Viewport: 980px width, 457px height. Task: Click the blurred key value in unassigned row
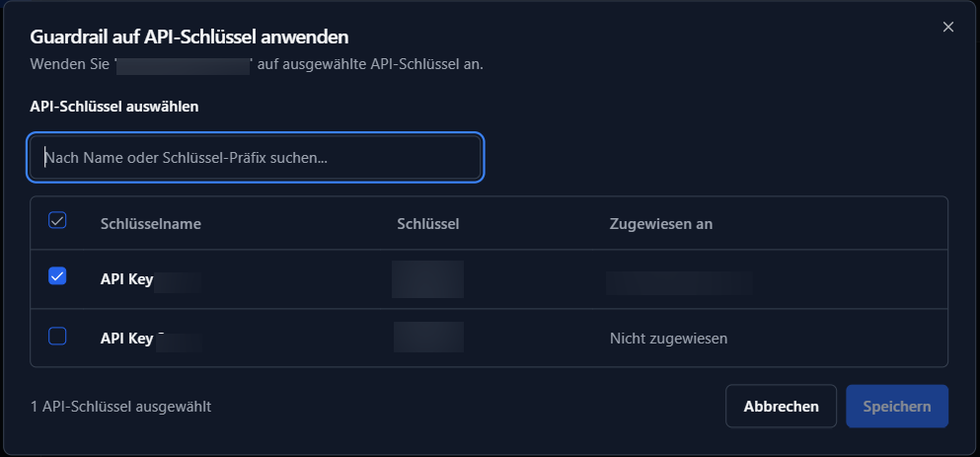(428, 338)
